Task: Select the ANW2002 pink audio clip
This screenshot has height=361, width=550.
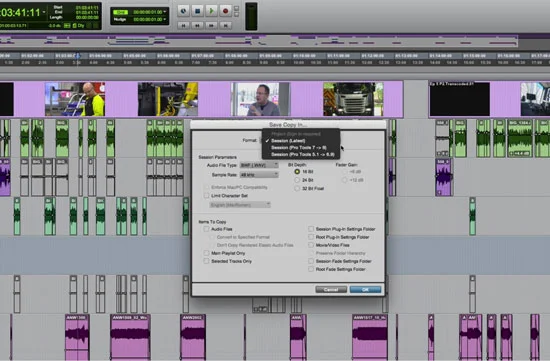Action: (193, 337)
